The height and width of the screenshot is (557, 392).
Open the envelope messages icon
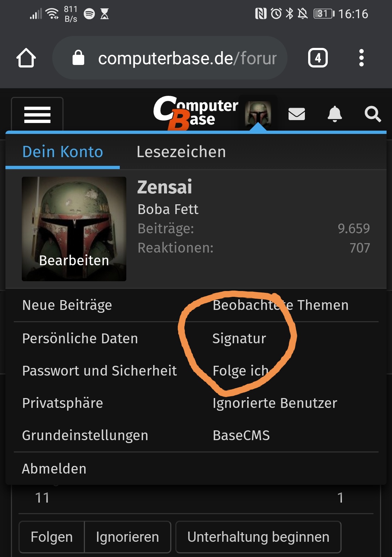[297, 114]
